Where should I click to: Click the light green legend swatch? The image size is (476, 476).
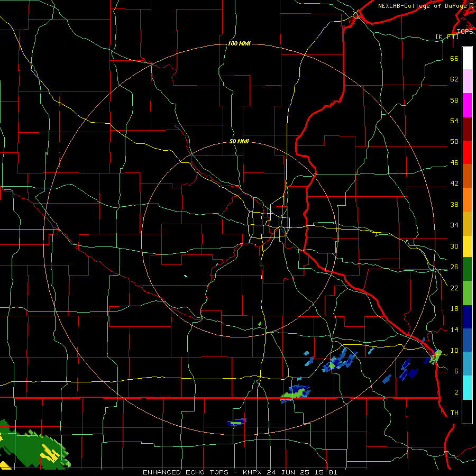[x=467, y=293]
